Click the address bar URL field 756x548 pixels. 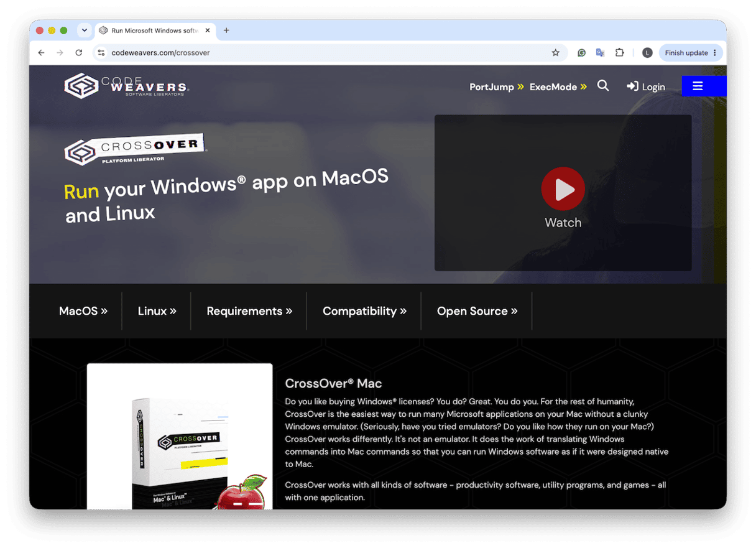click(x=330, y=53)
